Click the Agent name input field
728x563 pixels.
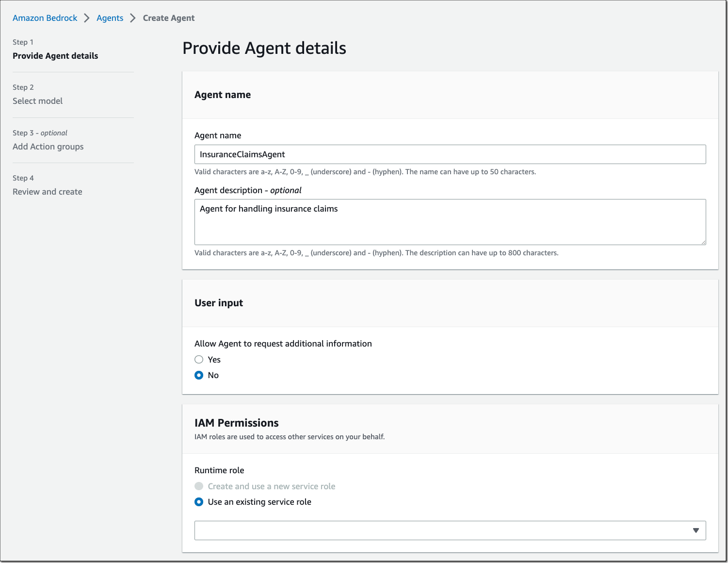tap(450, 154)
